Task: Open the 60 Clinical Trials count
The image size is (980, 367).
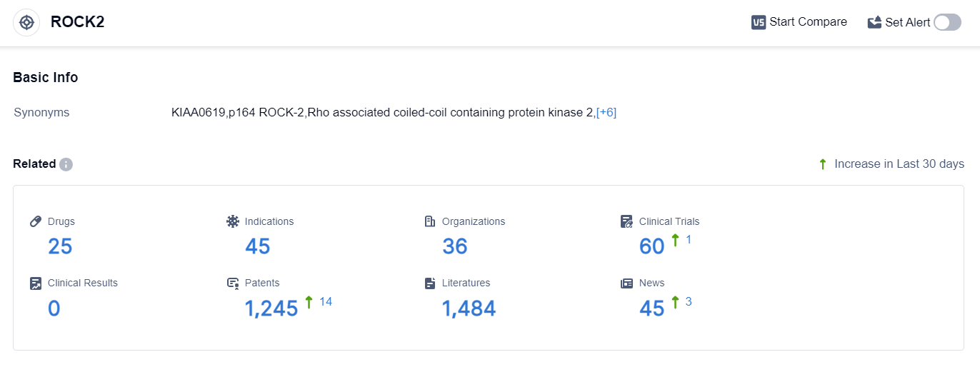Action: click(651, 246)
